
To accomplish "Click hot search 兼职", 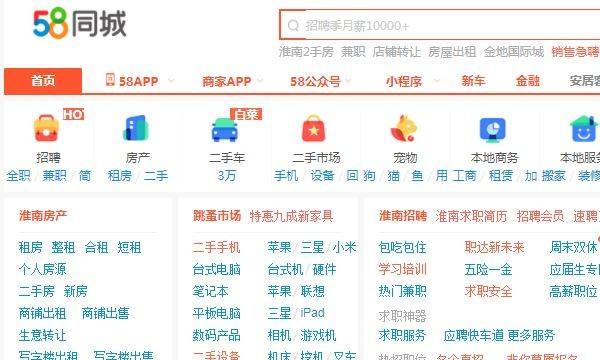I will (353, 52).
